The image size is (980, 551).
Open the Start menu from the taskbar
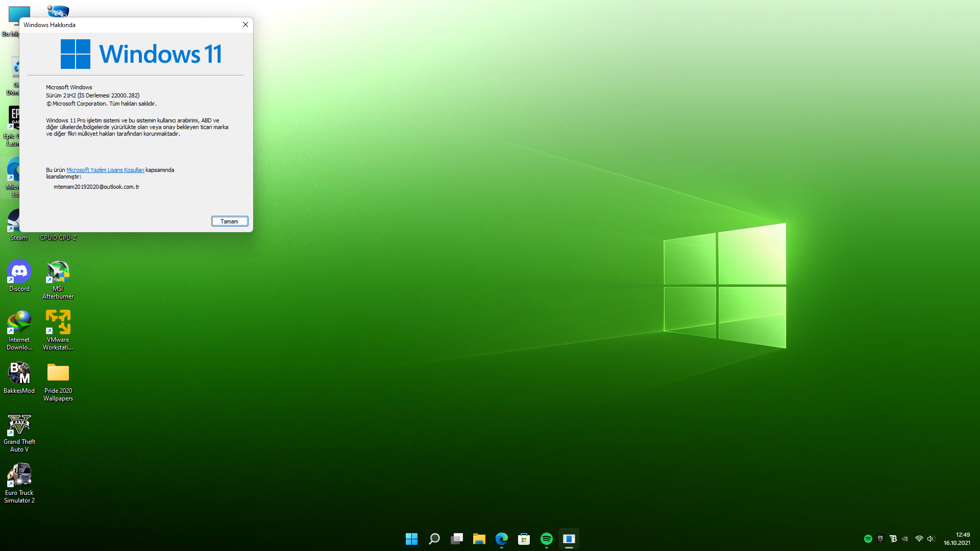tap(411, 539)
